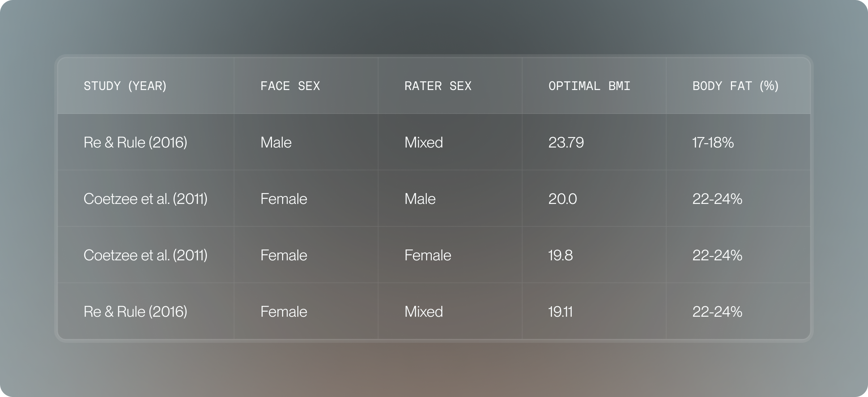Click the RATER SEX column header
This screenshot has height=397, width=868.
coord(438,86)
